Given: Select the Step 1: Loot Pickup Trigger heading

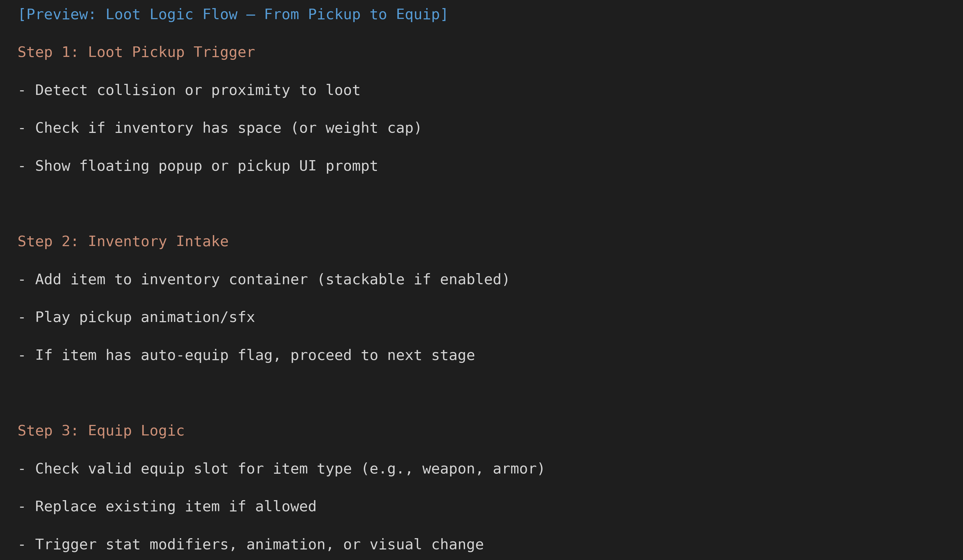Looking at the screenshot, I should click(x=136, y=52).
